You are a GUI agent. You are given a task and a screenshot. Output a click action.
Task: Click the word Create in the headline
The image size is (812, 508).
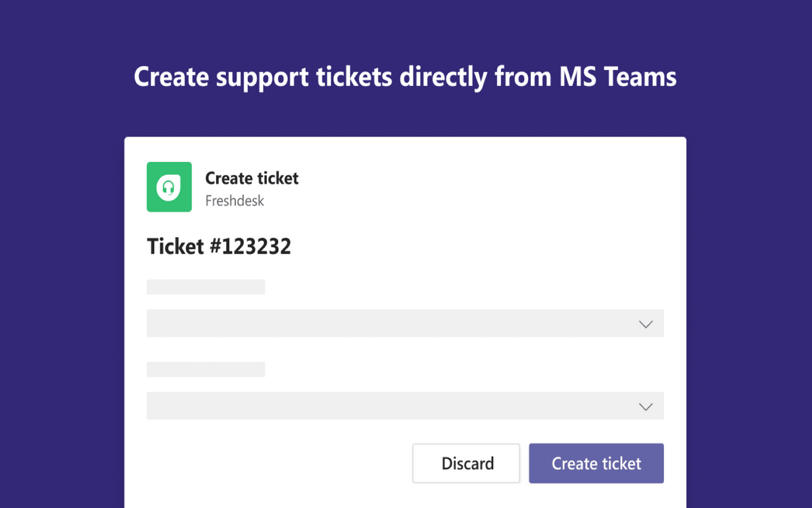(171, 76)
